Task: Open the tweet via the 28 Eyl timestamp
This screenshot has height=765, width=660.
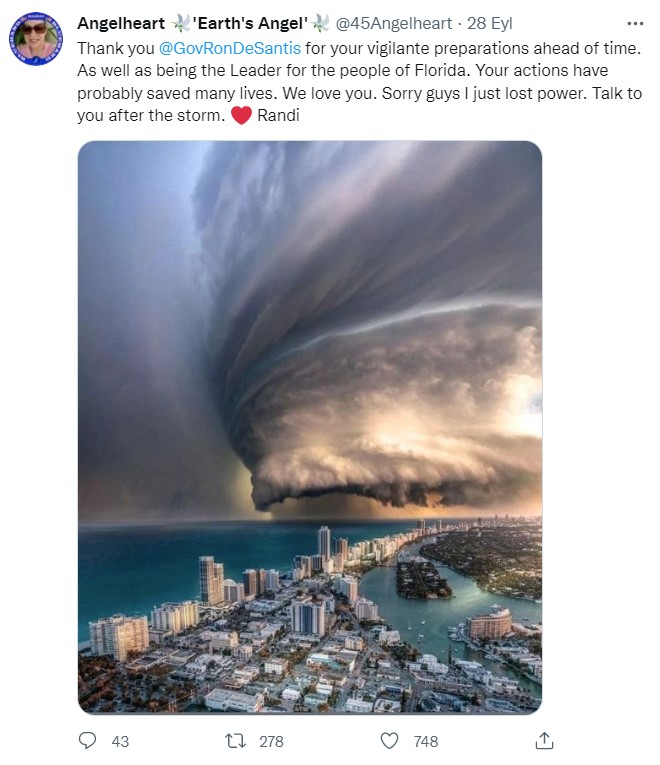Action: [x=490, y=23]
